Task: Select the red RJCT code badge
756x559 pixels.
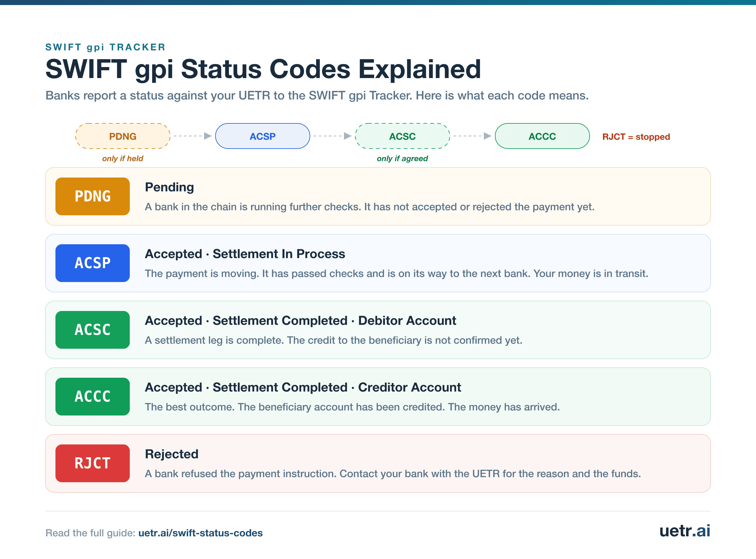Action: (92, 463)
